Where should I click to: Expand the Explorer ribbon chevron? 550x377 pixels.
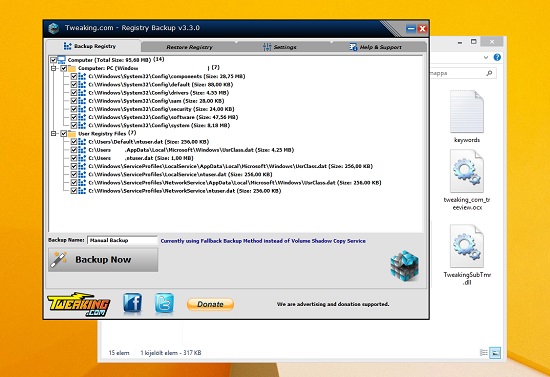click(x=486, y=57)
